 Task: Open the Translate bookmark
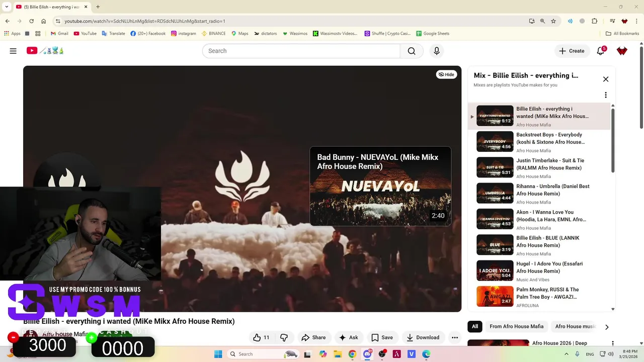(x=113, y=34)
